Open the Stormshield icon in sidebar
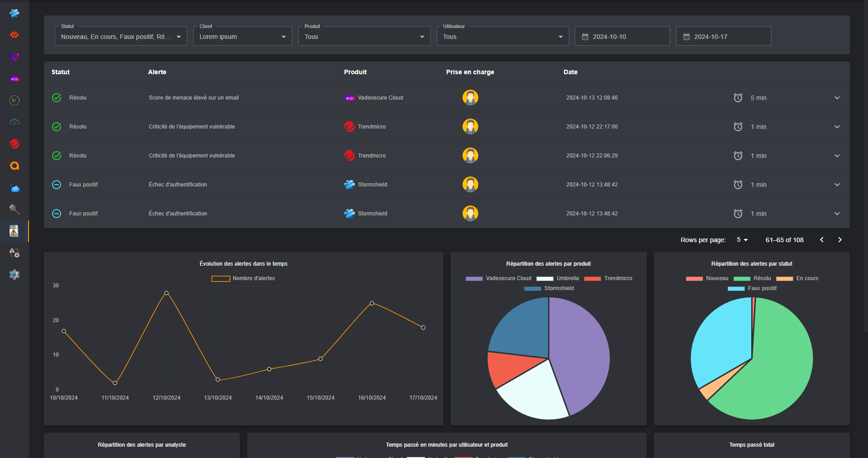868x458 pixels. coord(14,13)
